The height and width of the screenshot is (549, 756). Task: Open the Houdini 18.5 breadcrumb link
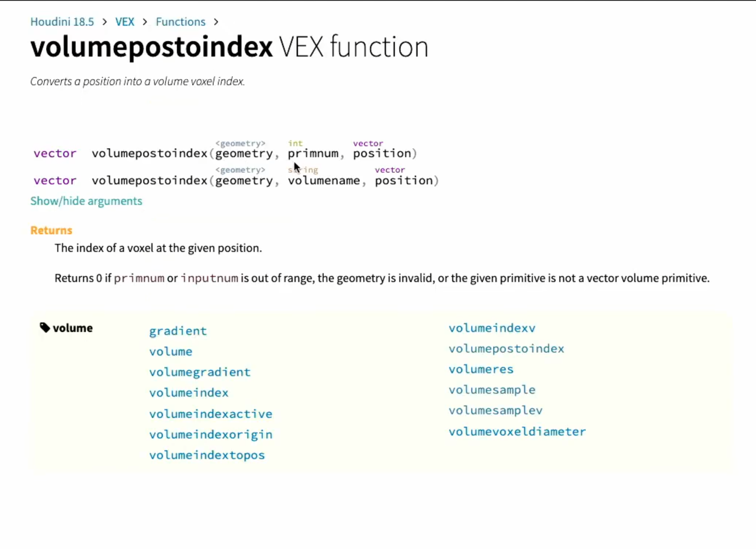point(62,22)
